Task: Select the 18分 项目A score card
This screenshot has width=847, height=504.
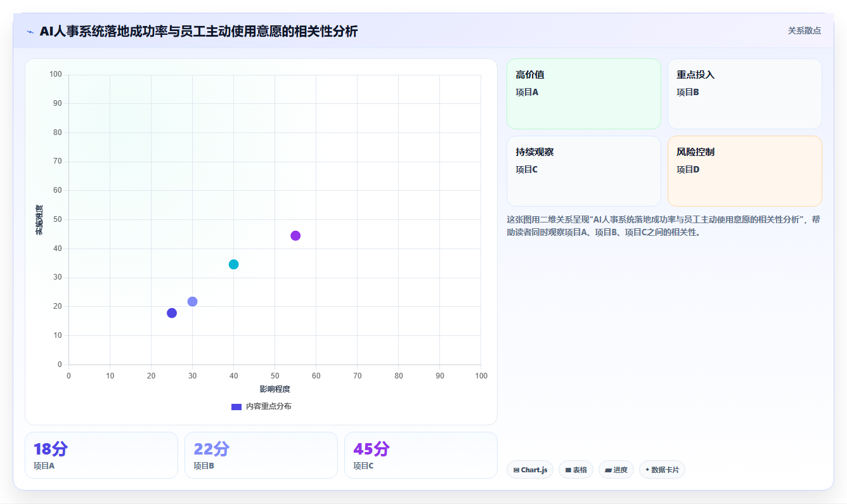Action: (101, 455)
